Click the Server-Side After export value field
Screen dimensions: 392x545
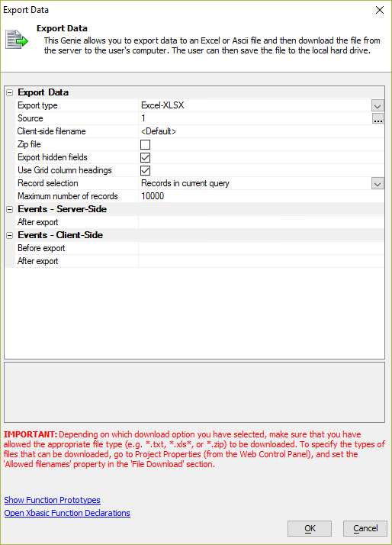261,222
